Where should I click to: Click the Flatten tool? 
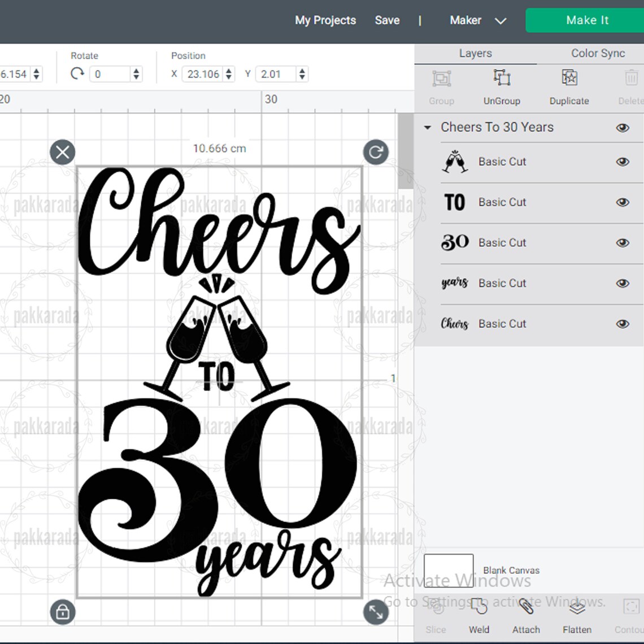point(577,619)
